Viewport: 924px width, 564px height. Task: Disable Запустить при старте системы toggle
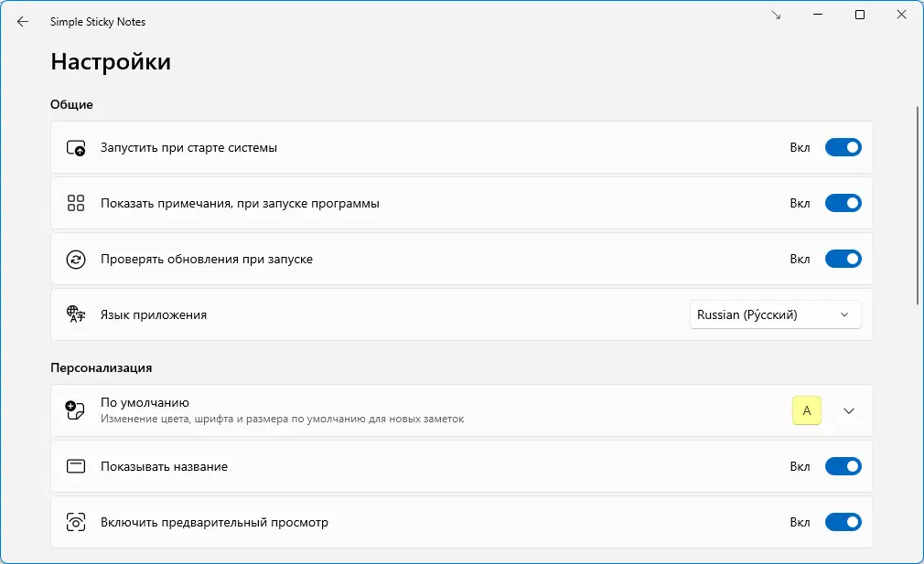click(843, 147)
